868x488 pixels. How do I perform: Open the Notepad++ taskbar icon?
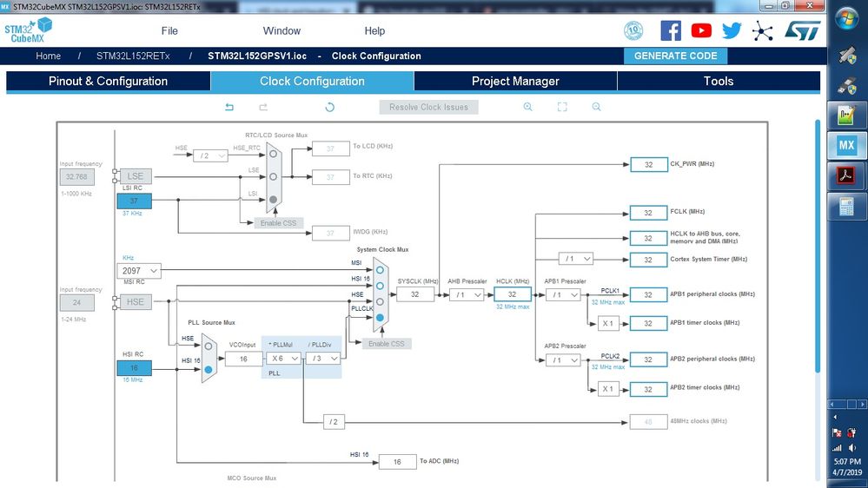[846, 115]
